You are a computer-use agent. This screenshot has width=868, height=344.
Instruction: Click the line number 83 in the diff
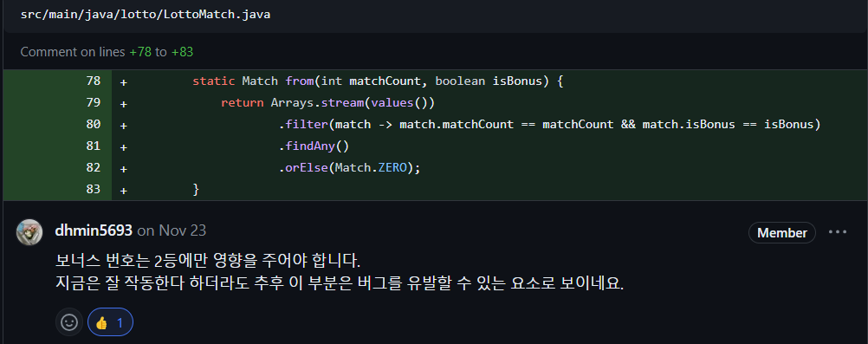pyautogui.click(x=94, y=189)
